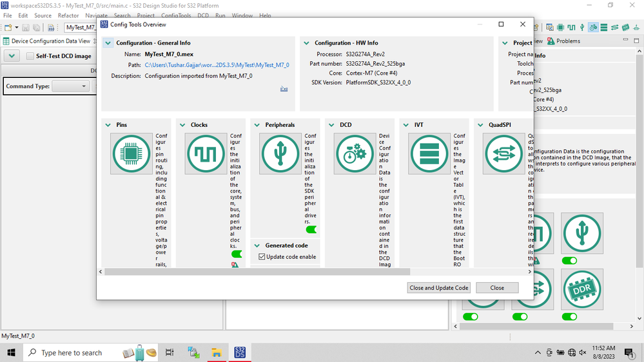Image resolution: width=644 pixels, height=362 pixels.
Task: Open the File menu
Action: click(7, 15)
